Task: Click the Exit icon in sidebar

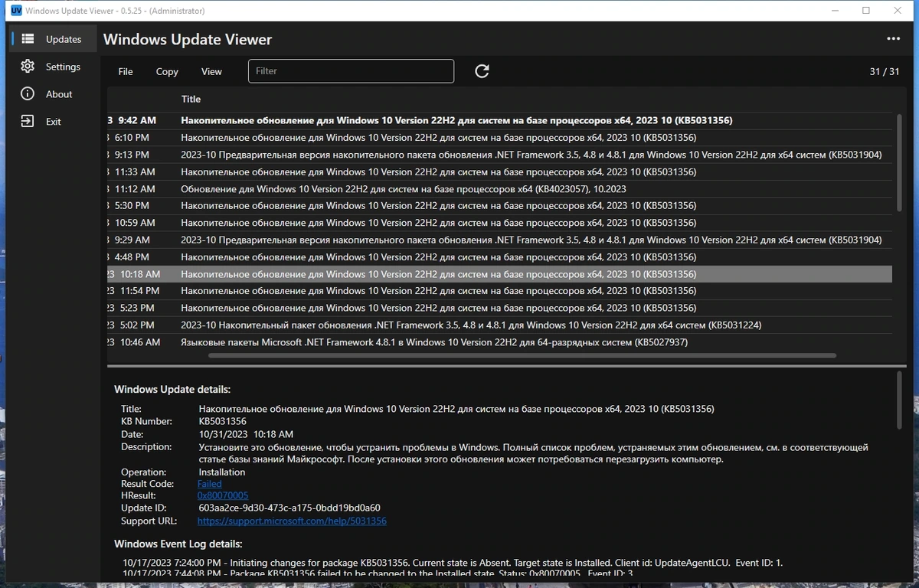Action: click(28, 121)
